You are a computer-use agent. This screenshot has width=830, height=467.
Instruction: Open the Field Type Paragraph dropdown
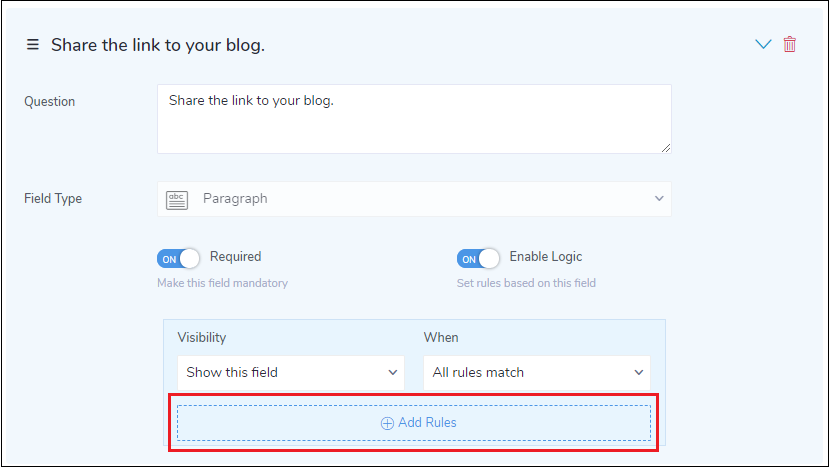[x=414, y=199]
